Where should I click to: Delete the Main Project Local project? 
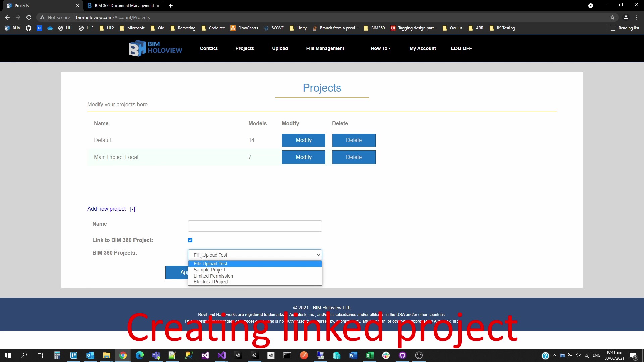[354, 157]
